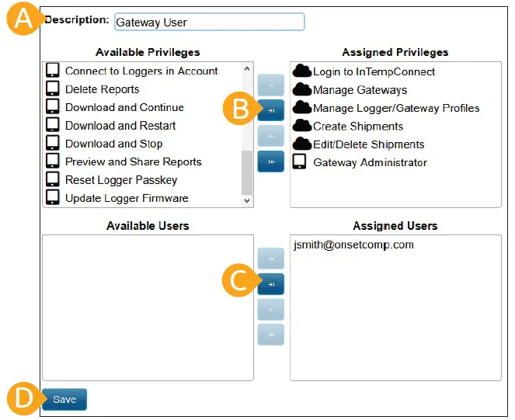515x420 pixels.
Task: Click device icon beside Connect to Loggers
Action: tap(53, 71)
